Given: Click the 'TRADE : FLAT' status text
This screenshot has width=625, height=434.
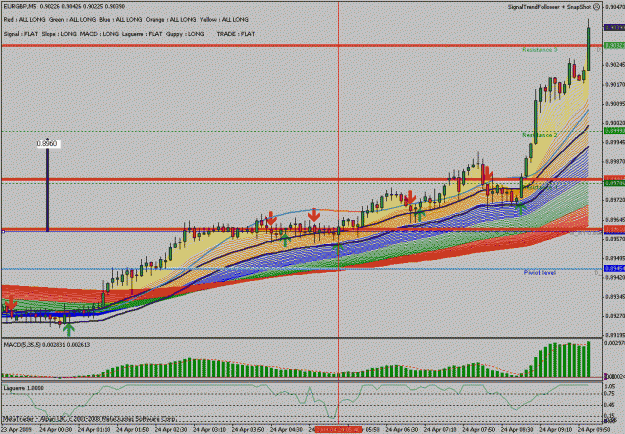Looking at the screenshot, I should tap(236, 34).
